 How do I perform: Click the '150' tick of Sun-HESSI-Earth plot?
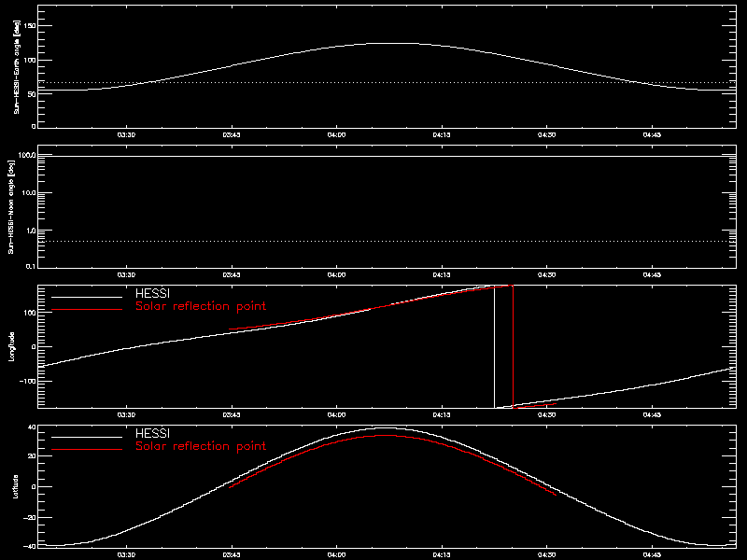tap(30, 26)
